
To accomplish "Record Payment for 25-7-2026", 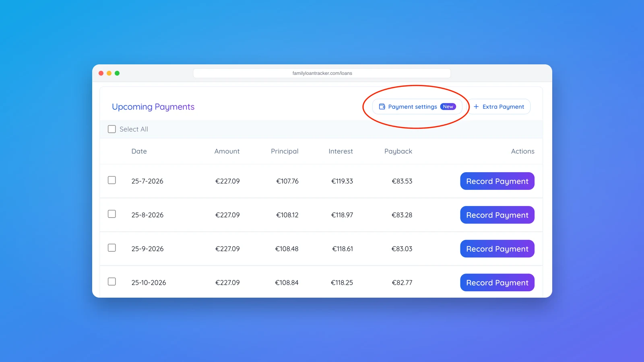I will coord(497,181).
